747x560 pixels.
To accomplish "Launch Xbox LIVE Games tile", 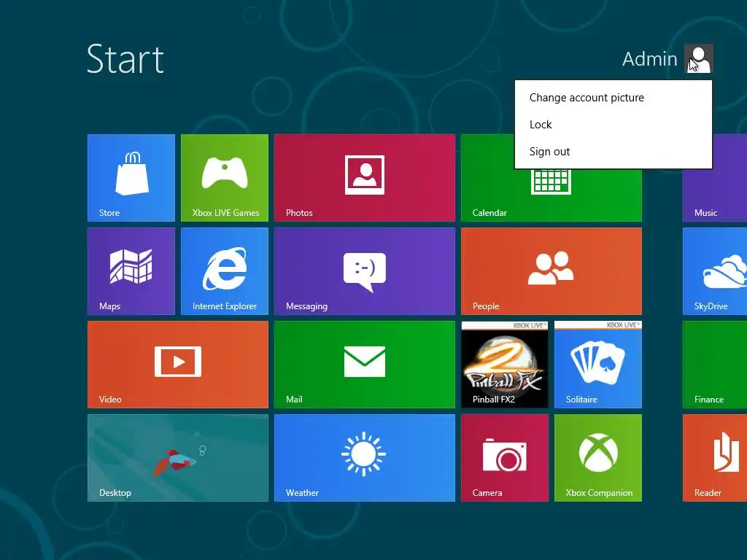I will 225,178.
